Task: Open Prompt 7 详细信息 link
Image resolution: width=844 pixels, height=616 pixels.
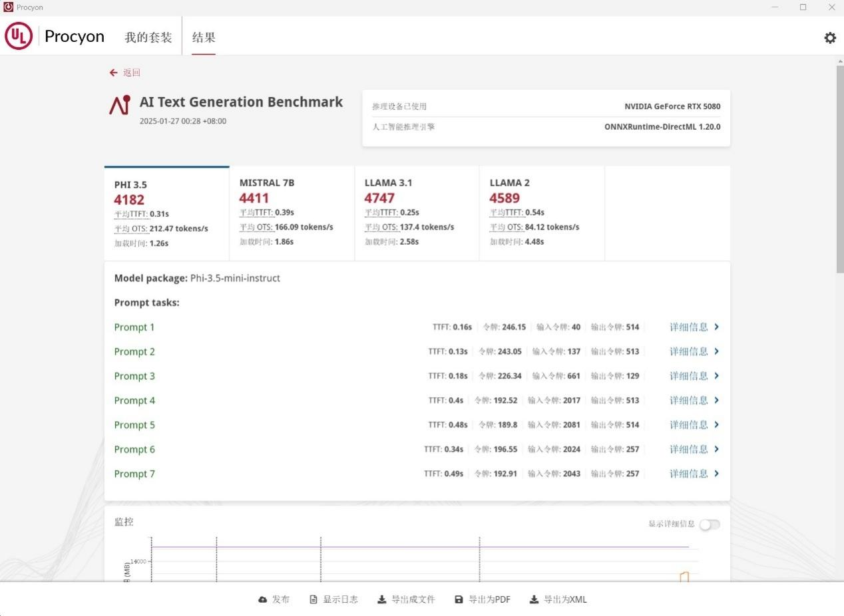Action: (689, 474)
